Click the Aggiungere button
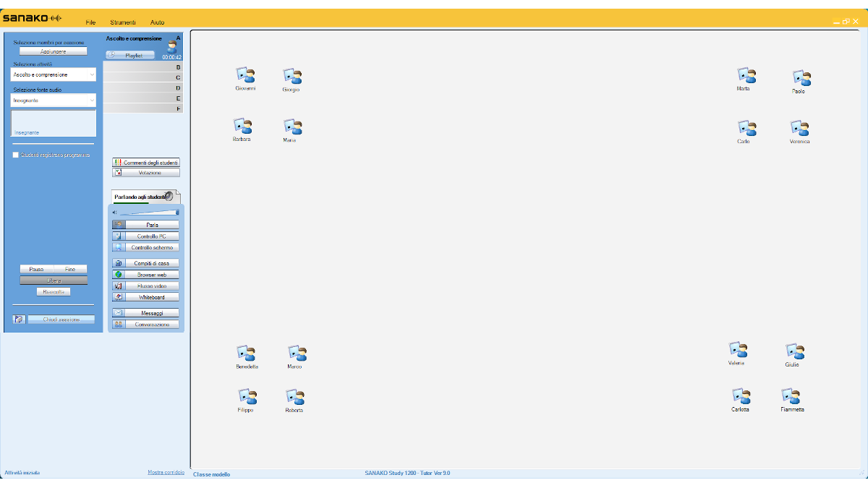 (x=54, y=51)
